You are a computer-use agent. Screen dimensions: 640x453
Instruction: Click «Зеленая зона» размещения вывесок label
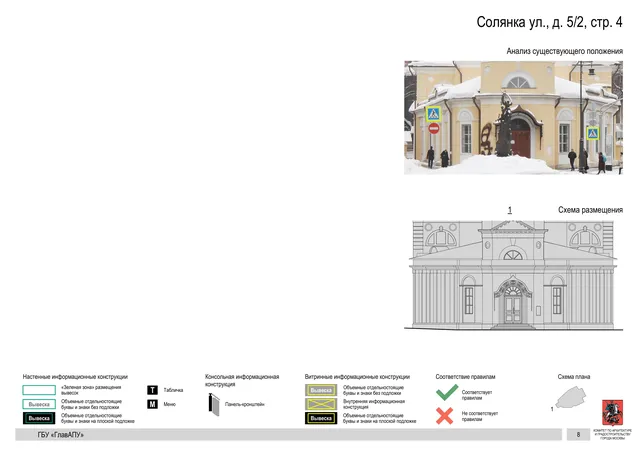pyautogui.click(x=91, y=390)
